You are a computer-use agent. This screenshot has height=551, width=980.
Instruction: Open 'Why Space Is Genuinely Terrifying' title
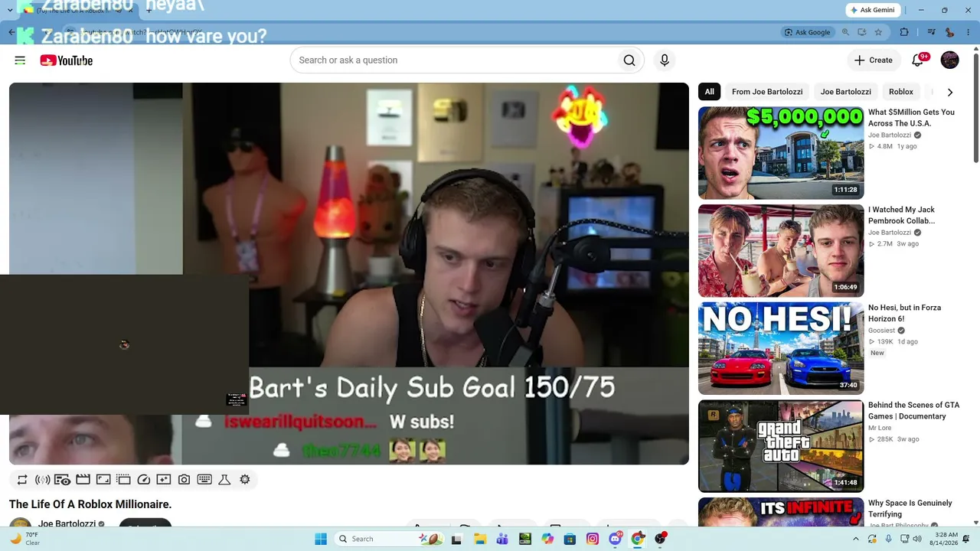pyautogui.click(x=910, y=509)
